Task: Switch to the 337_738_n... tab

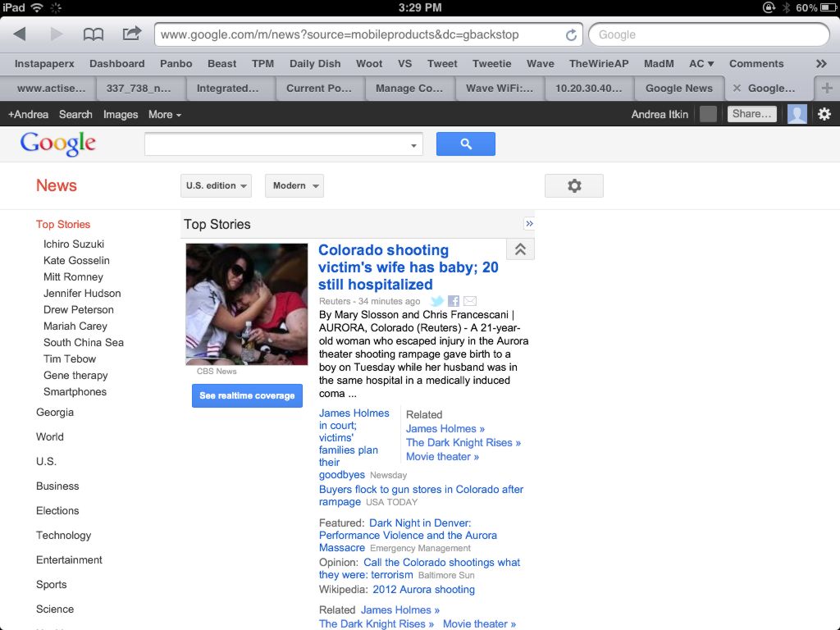Action: [x=139, y=89]
